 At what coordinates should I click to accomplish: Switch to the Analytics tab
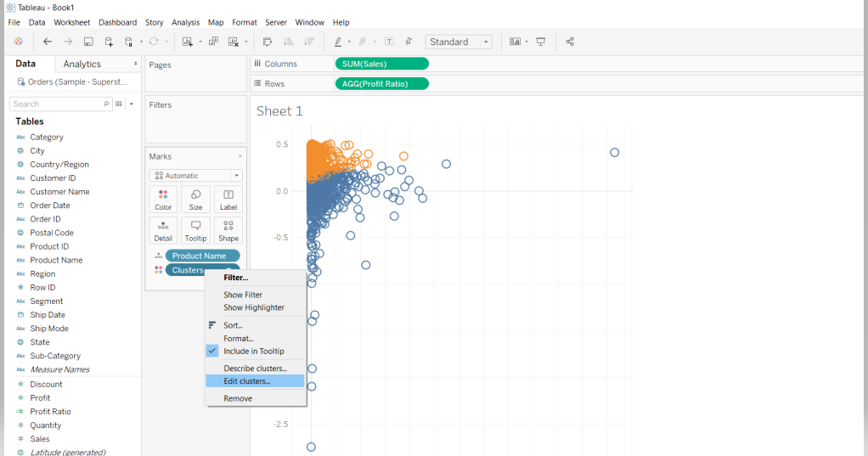[82, 64]
